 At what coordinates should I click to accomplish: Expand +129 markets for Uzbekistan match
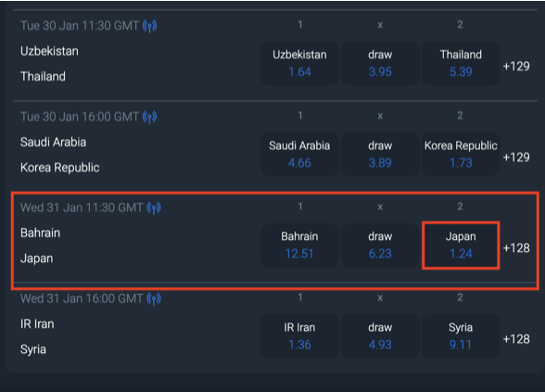(516, 67)
